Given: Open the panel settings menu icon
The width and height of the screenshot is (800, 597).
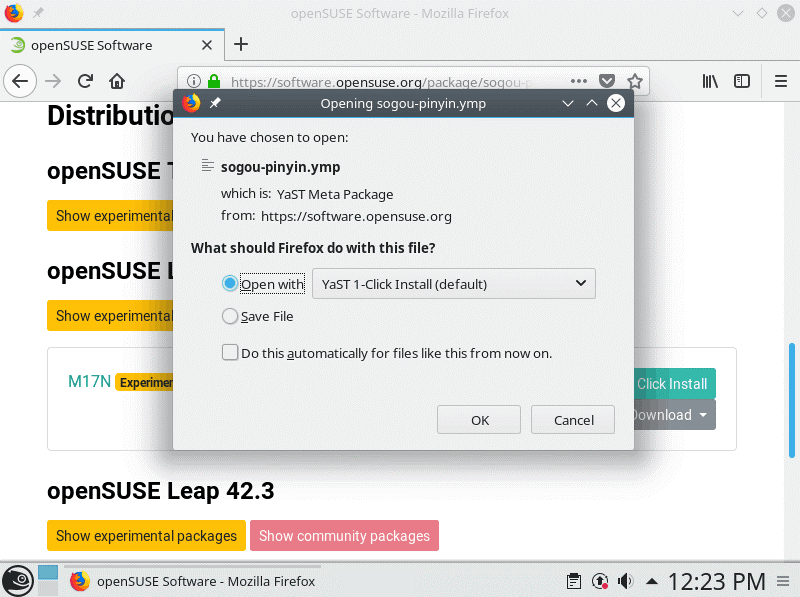Looking at the screenshot, I should pos(783,581).
